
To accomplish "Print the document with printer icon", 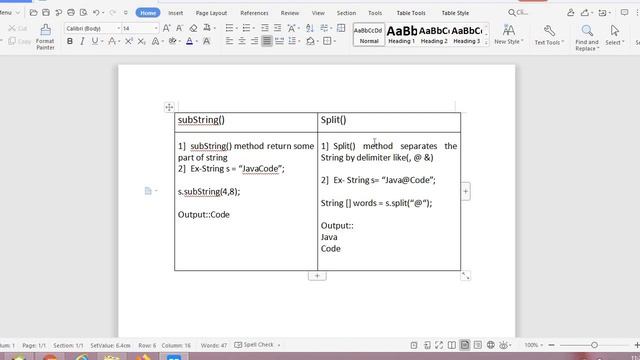I will pyautogui.click(x=71, y=13).
